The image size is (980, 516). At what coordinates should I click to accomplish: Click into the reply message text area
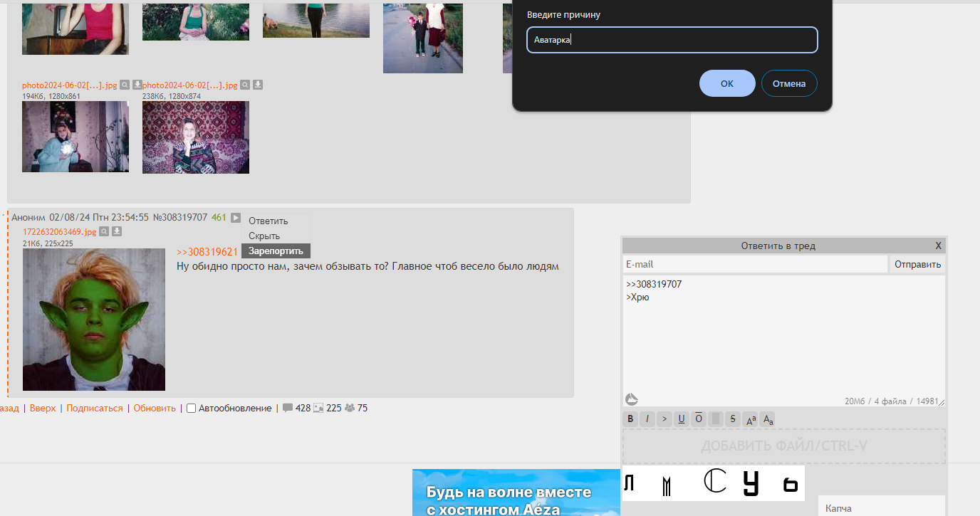[x=784, y=341]
